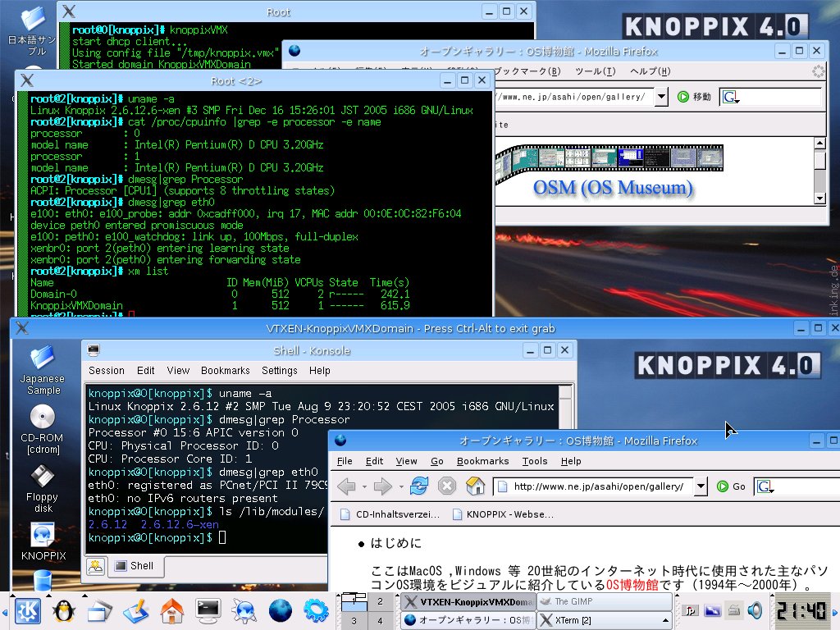
Task: Open the File menu in the English Firefox
Action: click(x=345, y=461)
